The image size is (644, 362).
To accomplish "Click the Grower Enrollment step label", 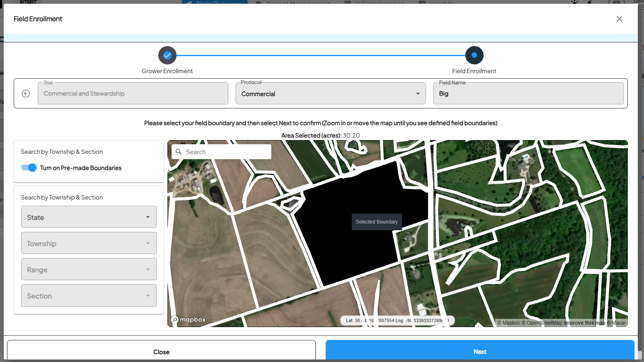I will [167, 71].
